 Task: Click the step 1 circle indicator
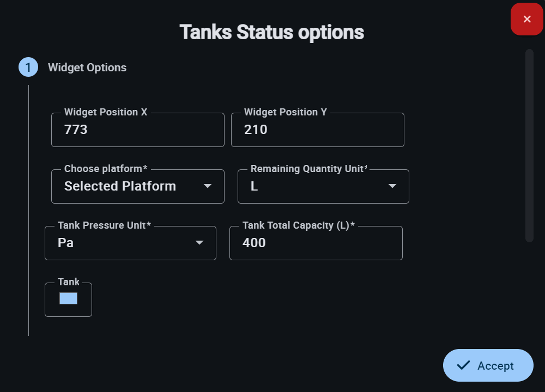(x=28, y=68)
